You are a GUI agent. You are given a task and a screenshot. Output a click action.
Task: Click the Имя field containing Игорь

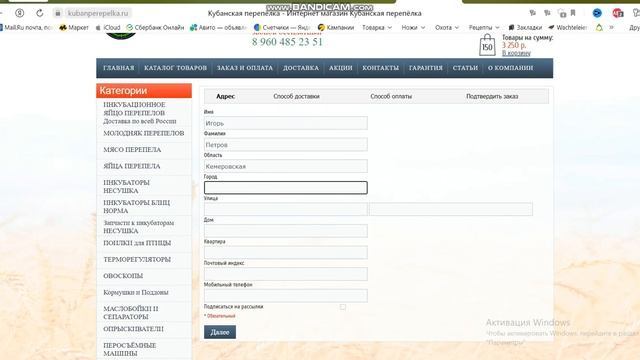click(286, 123)
